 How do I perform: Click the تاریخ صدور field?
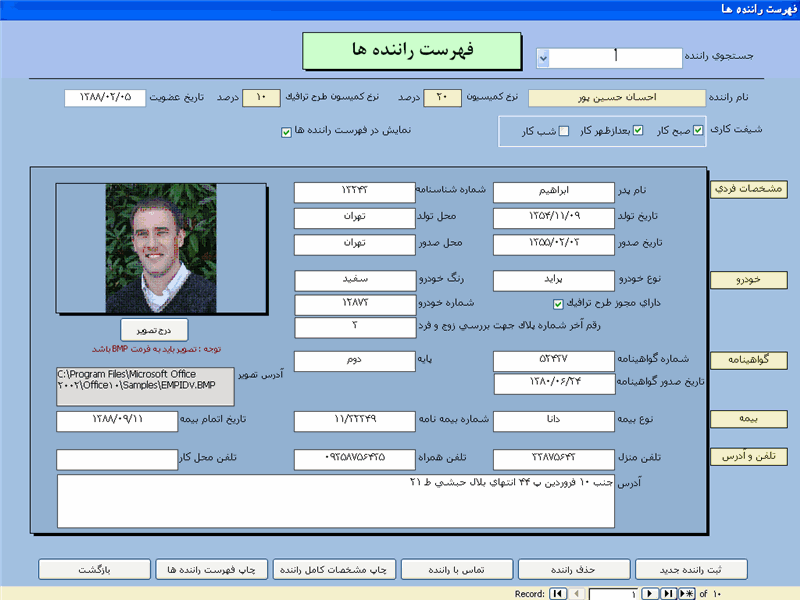pyautogui.click(x=554, y=244)
